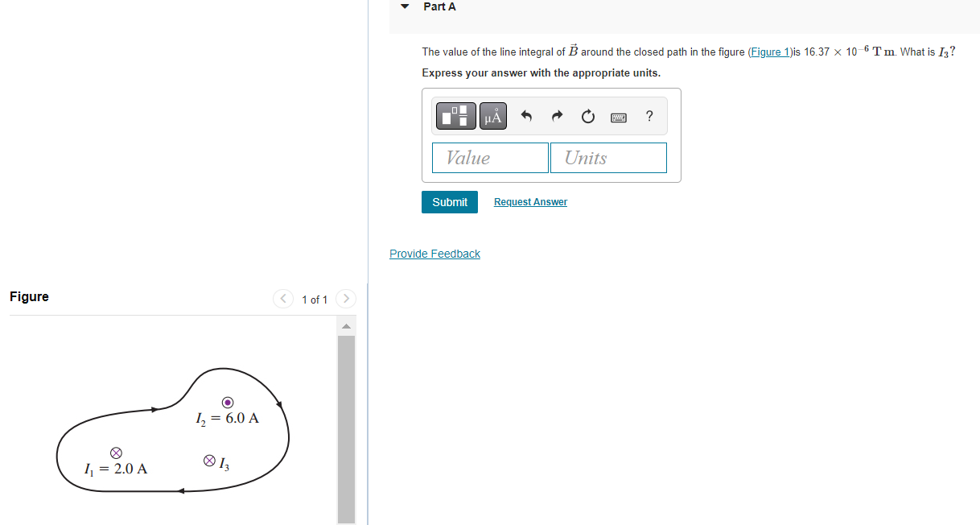Click the figure panel scrollbar thumb

[x=346, y=430]
